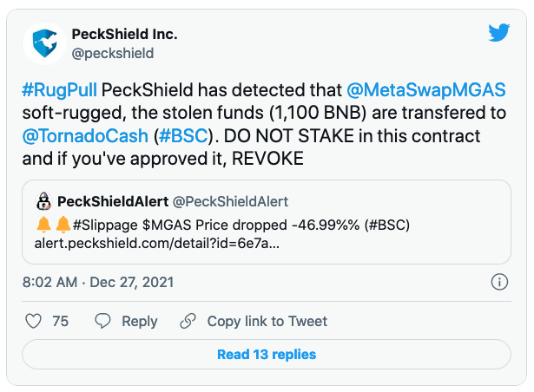
Task: Open the @PeckShieldAlert handle in quote
Action: [x=230, y=201]
